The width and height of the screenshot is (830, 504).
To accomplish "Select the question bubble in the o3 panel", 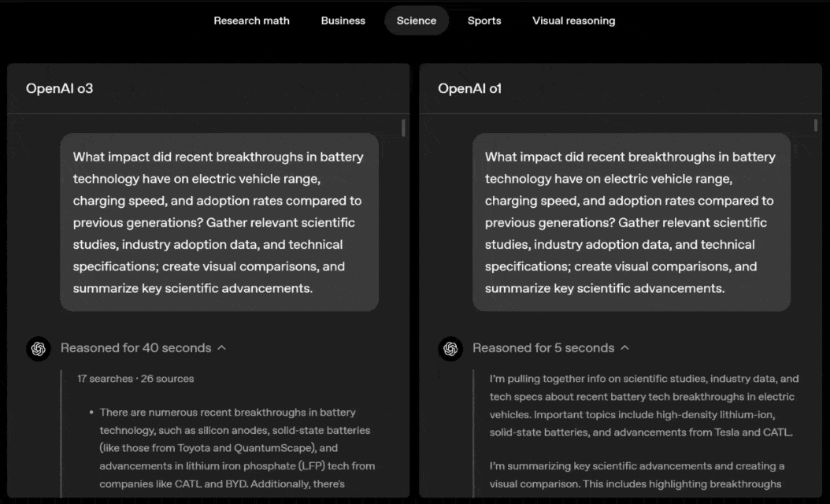I will [x=219, y=222].
